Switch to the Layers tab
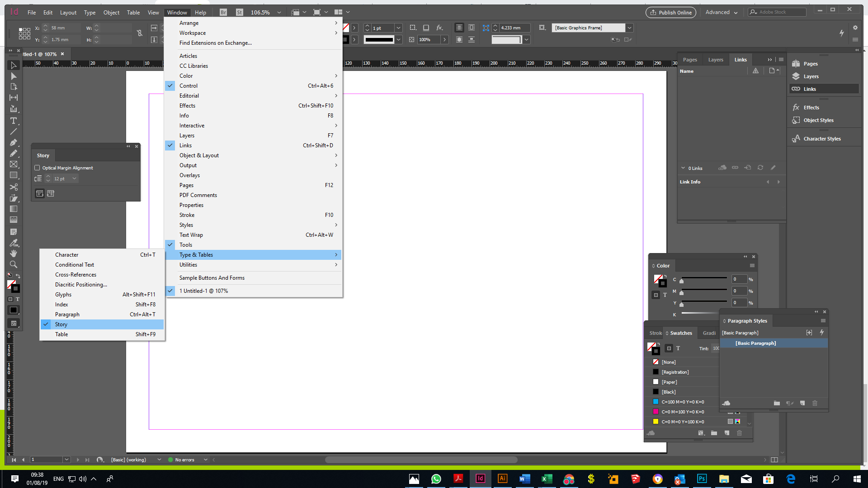The image size is (868, 488). pyautogui.click(x=715, y=60)
